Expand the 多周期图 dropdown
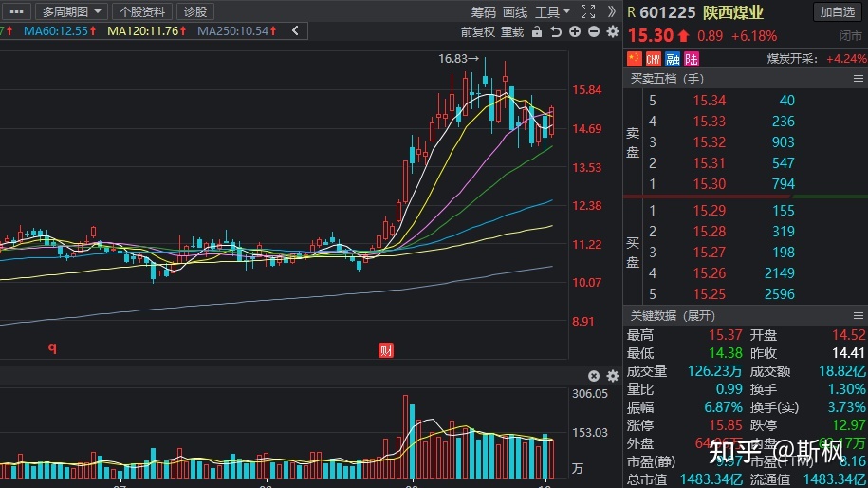The width and height of the screenshot is (868, 488). (71, 11)
